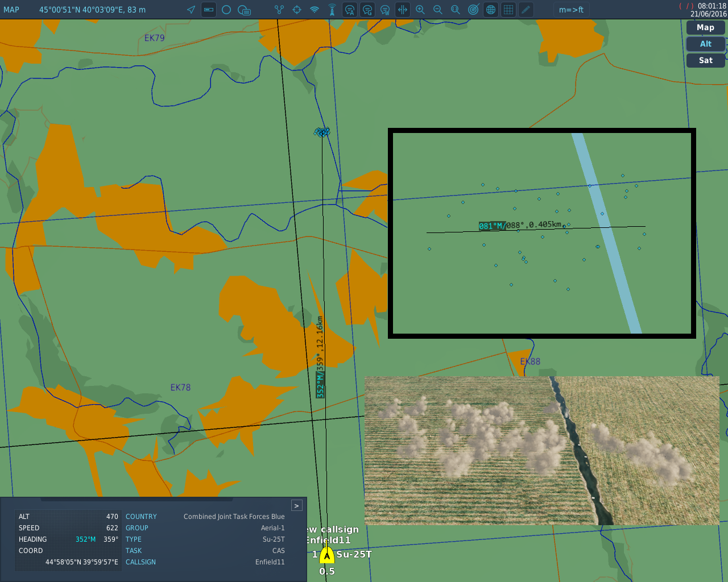728x582 pixels.
Task: Click the cluster of unit markers on map
Action: click(x=322, y=132)
